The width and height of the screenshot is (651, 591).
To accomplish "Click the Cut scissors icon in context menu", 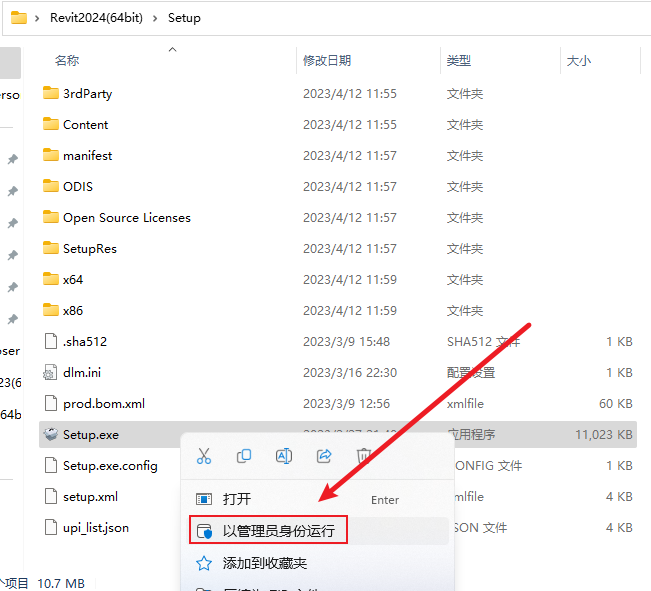I will (204, 456).
